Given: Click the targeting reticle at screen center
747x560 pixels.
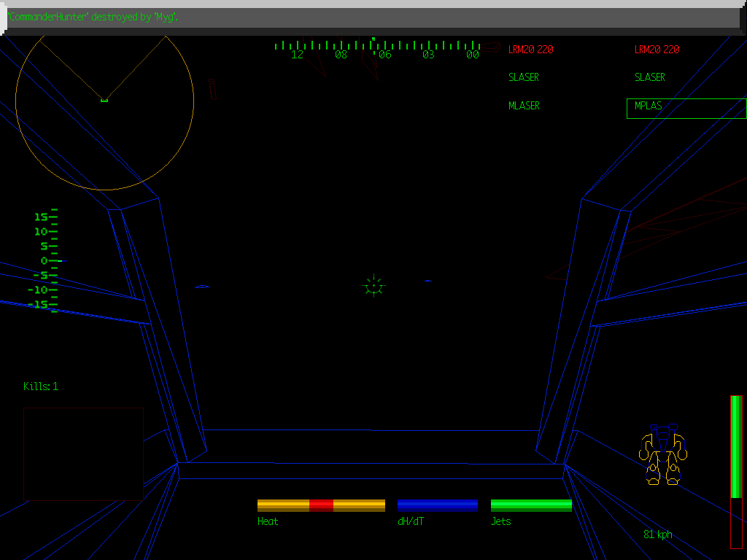Looking at the screenshot, I should tap(373, 286).
